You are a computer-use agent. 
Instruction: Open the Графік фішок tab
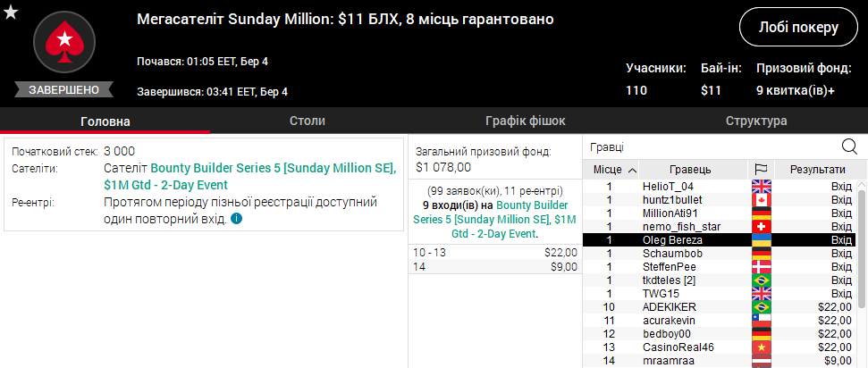526,121
